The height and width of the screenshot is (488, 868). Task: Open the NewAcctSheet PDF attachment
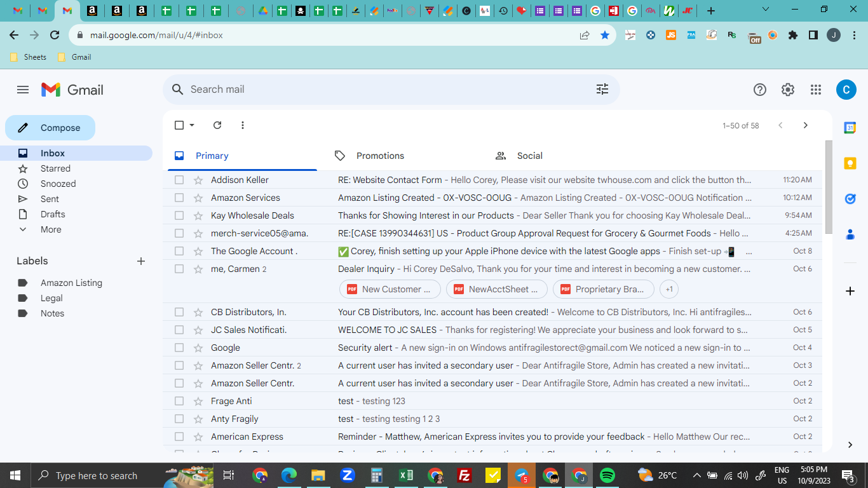pyautogui.click(x=496, y=289)
